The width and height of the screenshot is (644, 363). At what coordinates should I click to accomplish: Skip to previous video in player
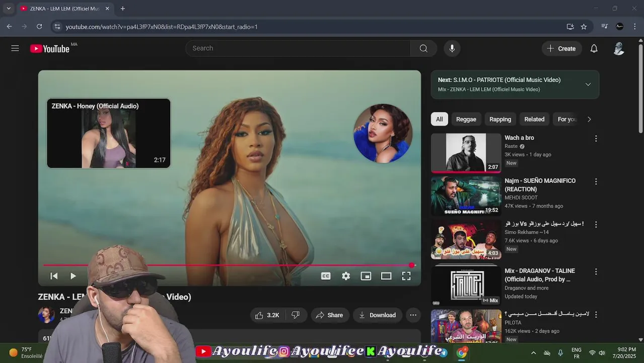click(x=54, y=276)
